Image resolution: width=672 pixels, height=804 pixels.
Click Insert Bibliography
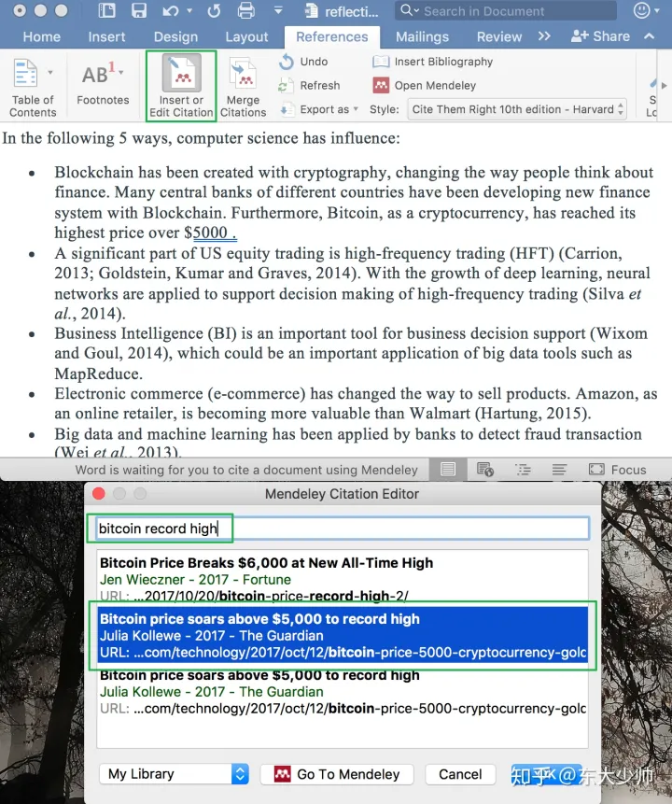point(433,62)
